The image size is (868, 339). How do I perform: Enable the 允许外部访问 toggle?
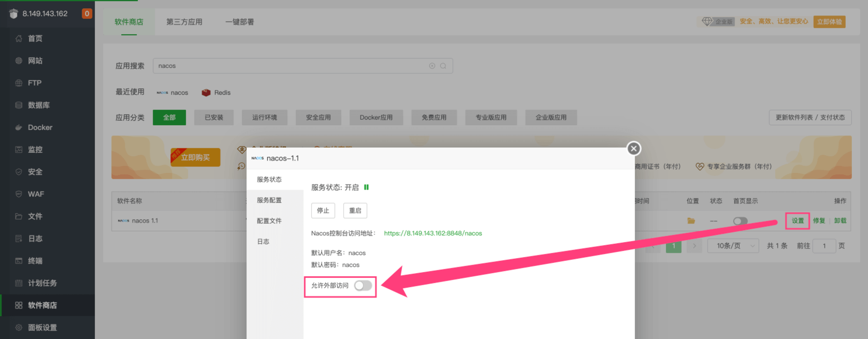tap(363, 286)
